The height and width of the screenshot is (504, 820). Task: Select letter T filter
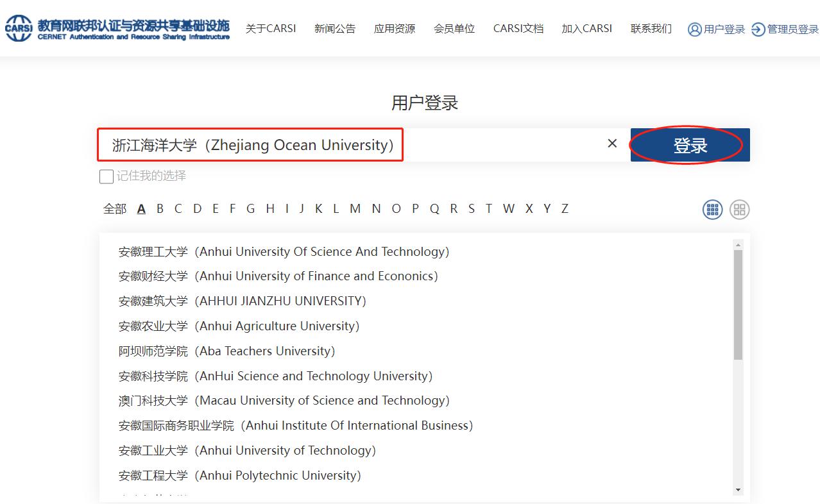pyautogui.click(x=488, y=208)
